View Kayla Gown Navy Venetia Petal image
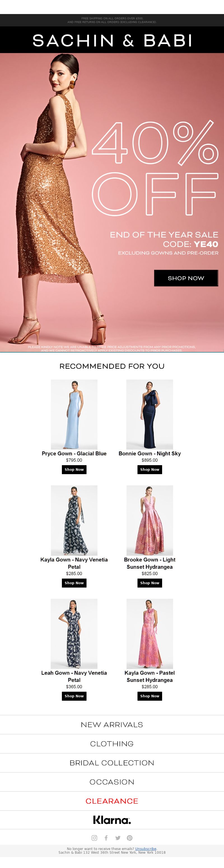This screenshot has width=224, height=868. point(74,520)
